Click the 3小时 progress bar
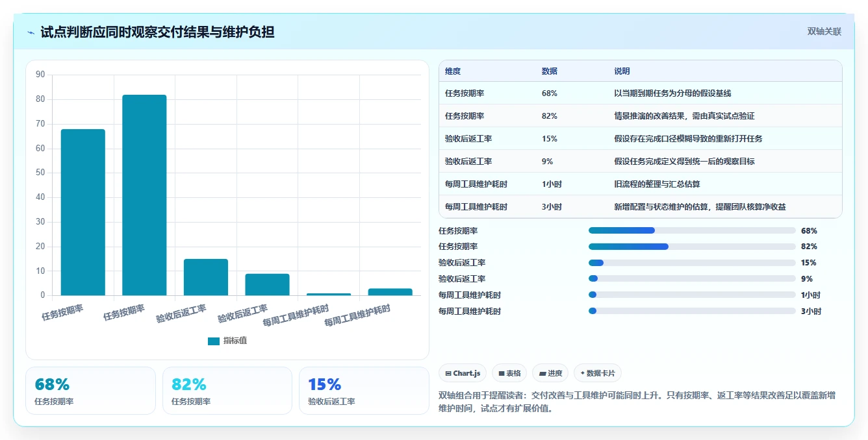The image size is (868, 440). click(692, 311)
